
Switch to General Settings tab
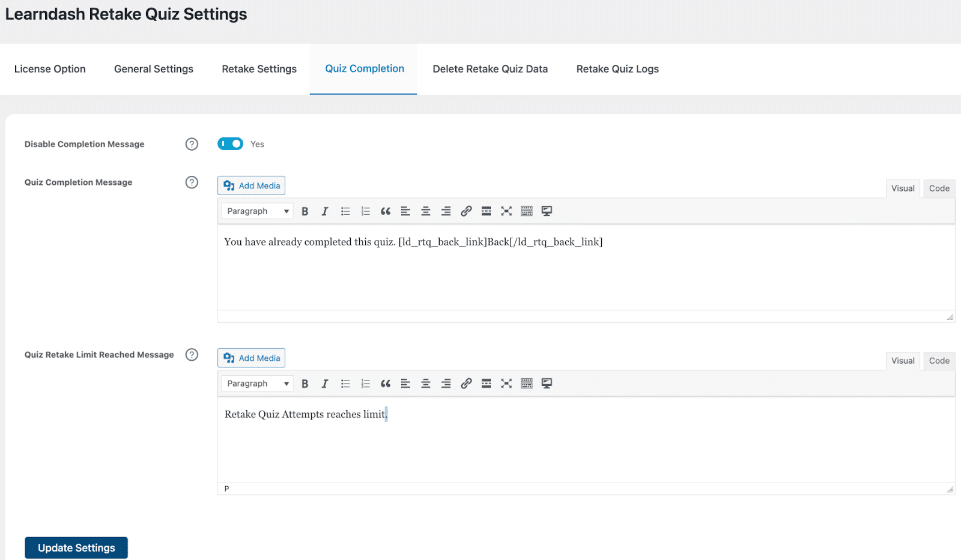[154, 69]
